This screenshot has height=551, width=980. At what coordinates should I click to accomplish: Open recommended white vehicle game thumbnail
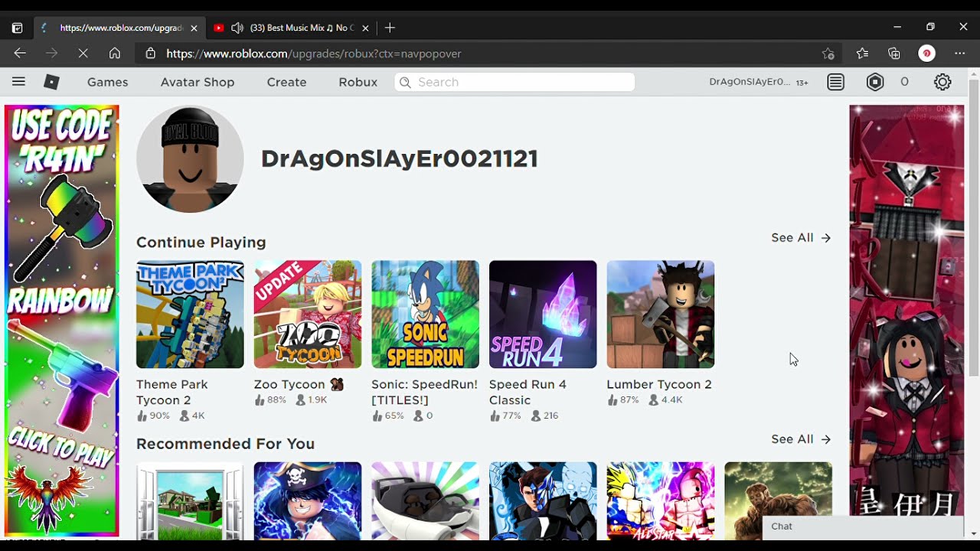tap(425, 500)
